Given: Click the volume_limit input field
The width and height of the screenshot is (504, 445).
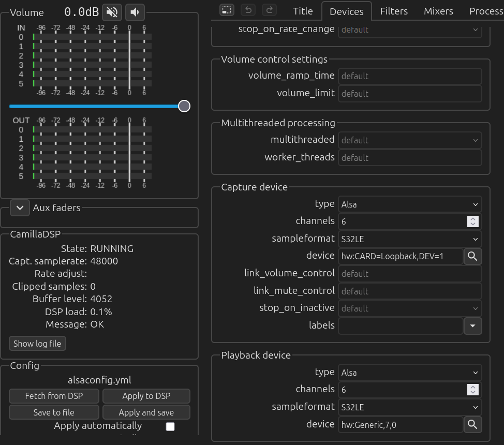Looking at the screenshot, I should [410, 94].
